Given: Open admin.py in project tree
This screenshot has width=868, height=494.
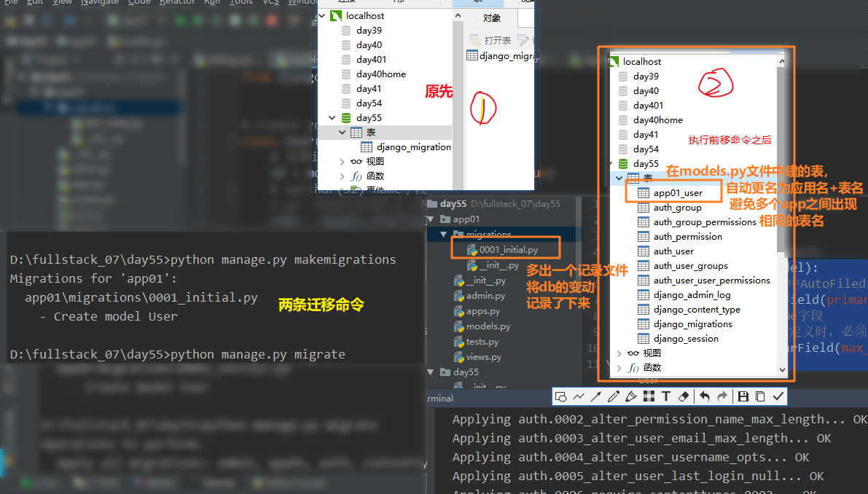Looking at the screenshot, I should tap(485, 295).
